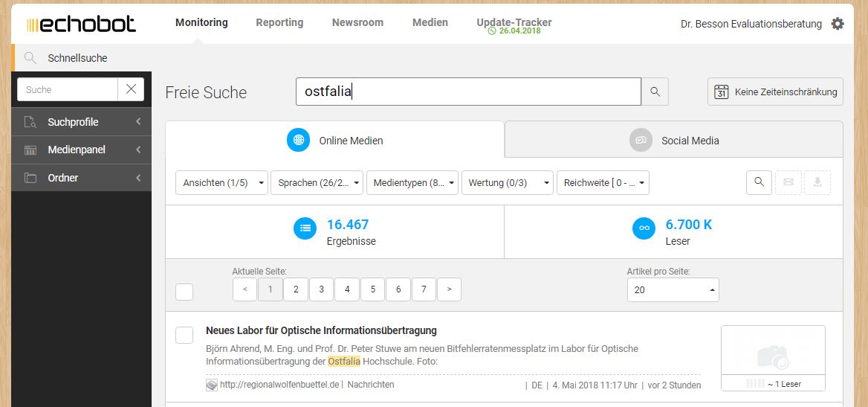
Task: Open the Medien menu
Action: point(430,23)
